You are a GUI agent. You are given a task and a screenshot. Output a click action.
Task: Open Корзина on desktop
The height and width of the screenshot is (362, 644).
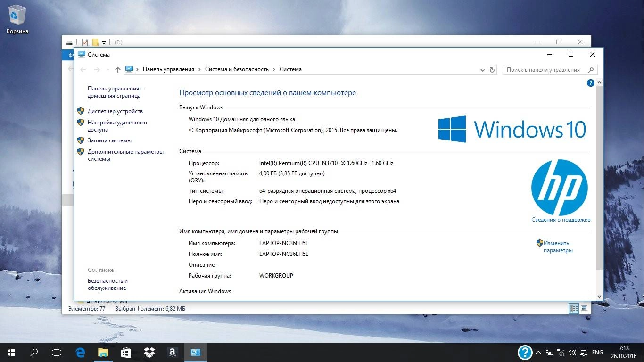click(x=17, y=19)
